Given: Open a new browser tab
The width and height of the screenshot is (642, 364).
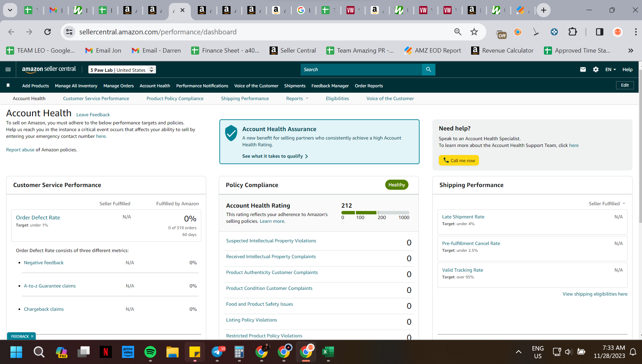Looking at the screenshot, I should (x=543, y=10).
